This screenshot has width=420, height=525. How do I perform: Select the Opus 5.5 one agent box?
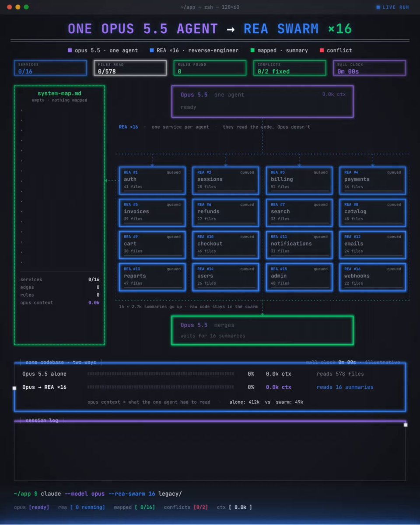coord(262,101)
